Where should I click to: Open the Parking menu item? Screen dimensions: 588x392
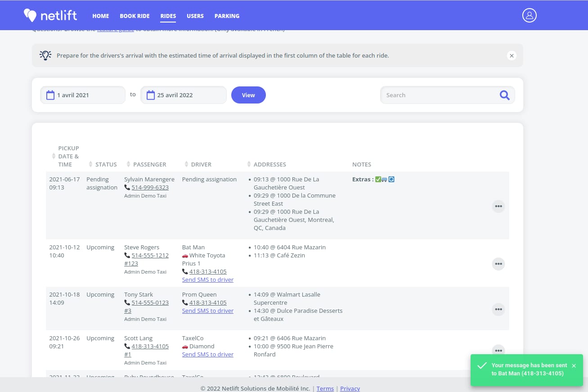tap(227, 16)
